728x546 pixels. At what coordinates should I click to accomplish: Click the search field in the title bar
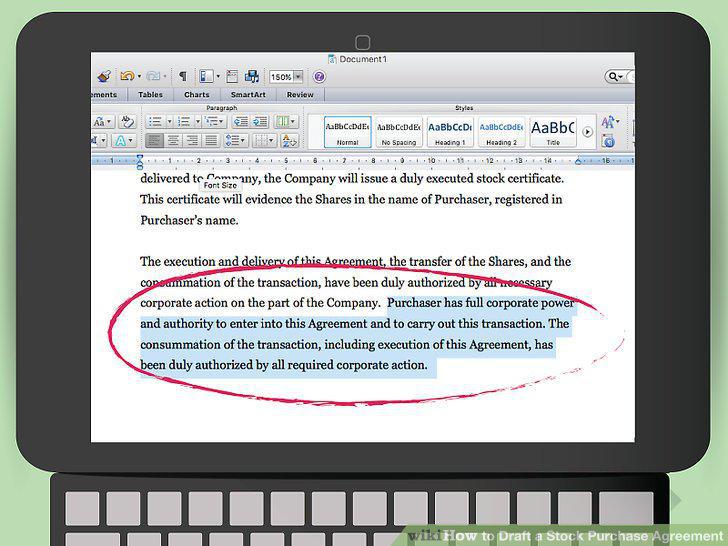pyautogui.click(x=619, y=76)
